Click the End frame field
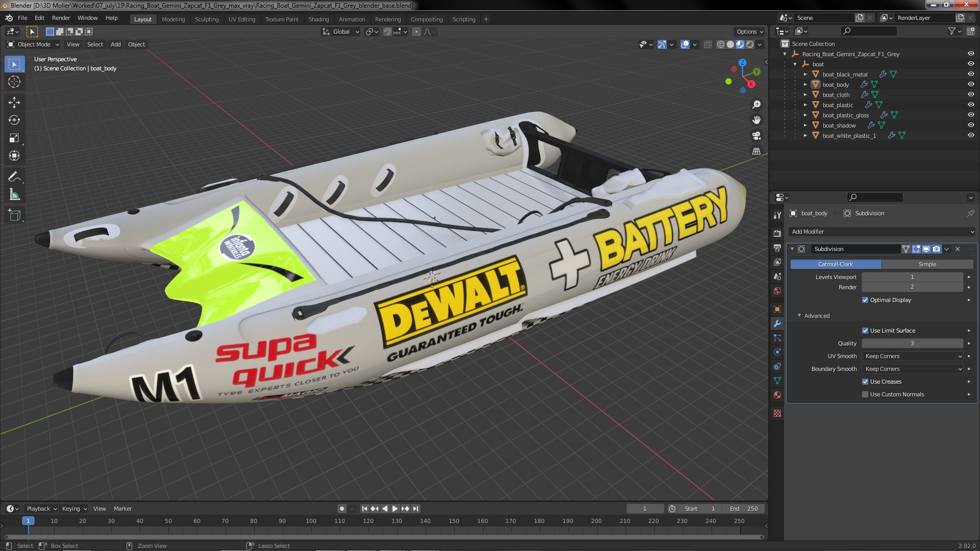This screenshot has height=551, width=980. (744, 509)
